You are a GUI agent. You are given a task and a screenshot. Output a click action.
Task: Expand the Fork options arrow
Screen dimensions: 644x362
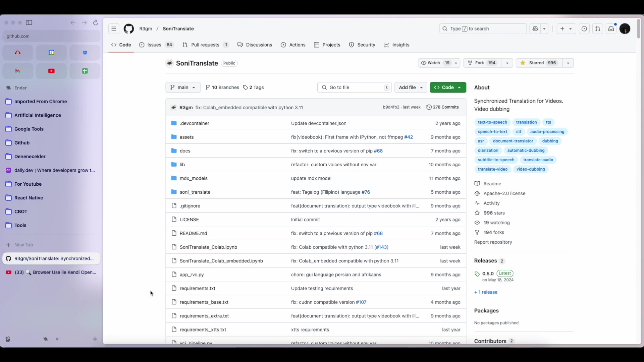(507, 63)
